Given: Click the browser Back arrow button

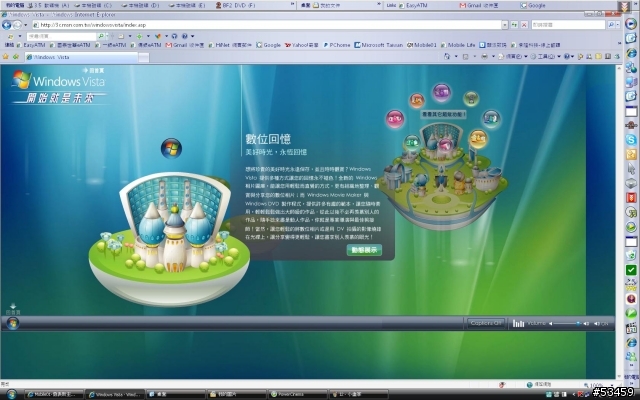Looking at the screenshot, I should pos(6,25).
